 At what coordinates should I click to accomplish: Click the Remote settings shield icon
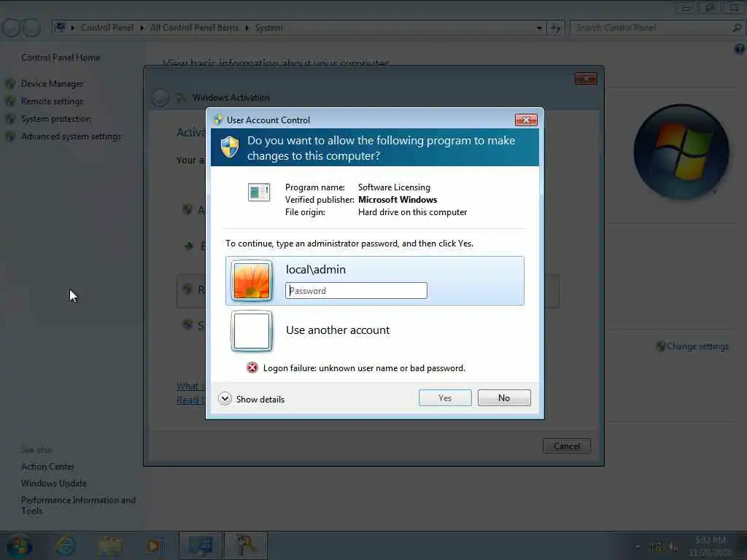point(10,102)
